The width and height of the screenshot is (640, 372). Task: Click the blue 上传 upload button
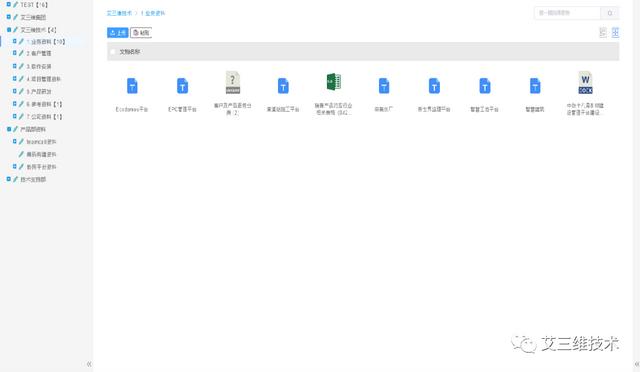[x=118, y=33]
